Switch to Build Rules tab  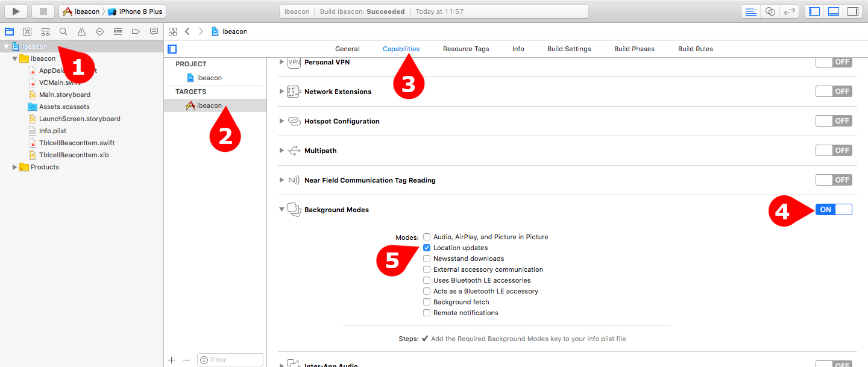[696, 49]
